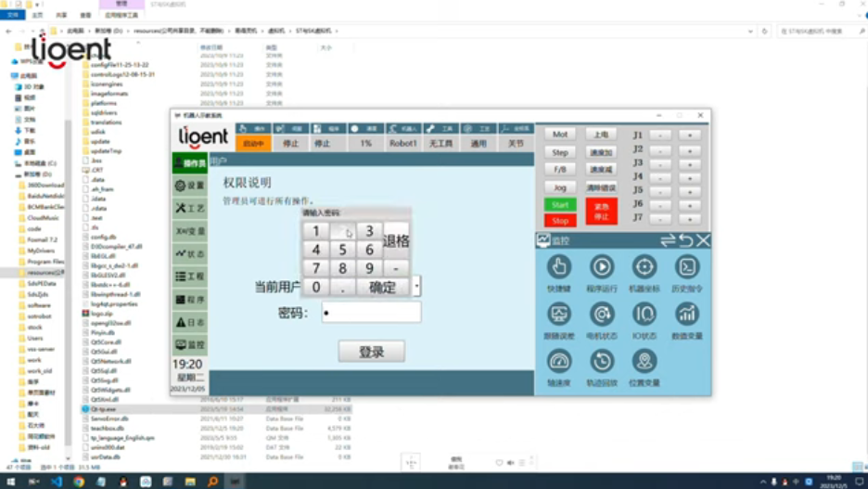Open the 机器坐标 machine coordinates icon
Viewport: 868px width, 489px height.
tap(645, 268)
